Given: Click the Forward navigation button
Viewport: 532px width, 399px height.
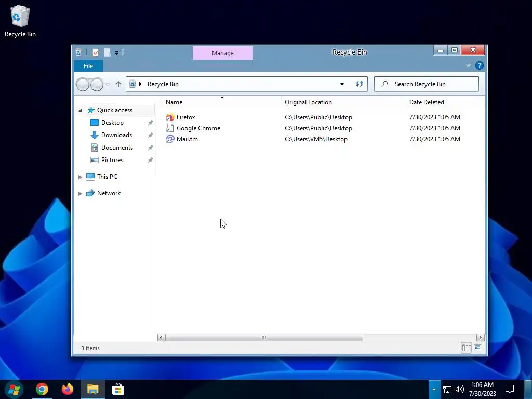Looking at the screenshot, I should click(97, 85).
